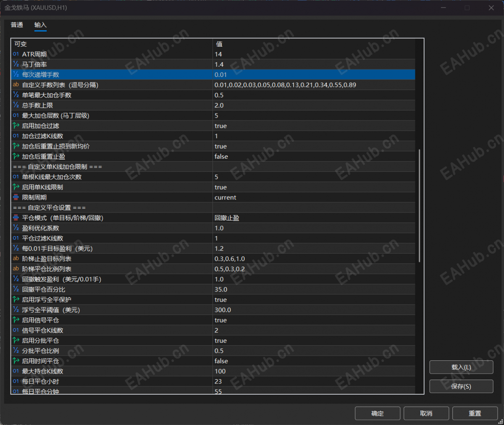Image resolution: width=504 pixels, height=425 pixels.
Task: Click the enum icon beside 限制周期
Action: 16,197
